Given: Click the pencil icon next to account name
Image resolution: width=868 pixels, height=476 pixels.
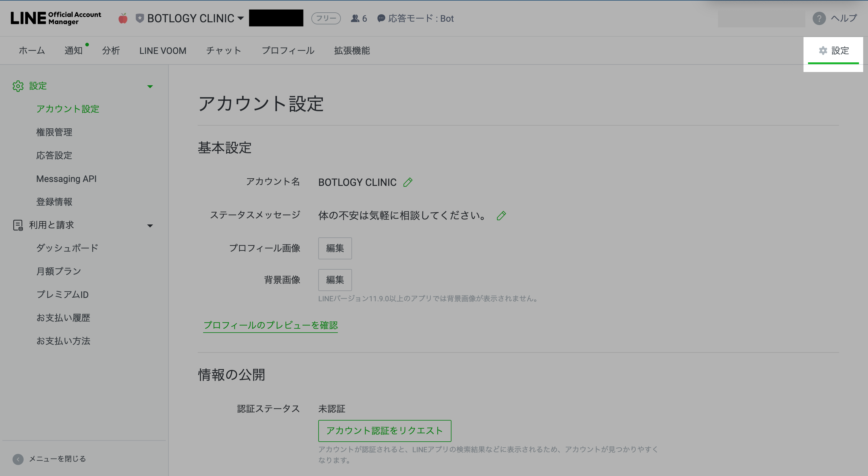Looking at the screenshot, I should tap(408, 182).
